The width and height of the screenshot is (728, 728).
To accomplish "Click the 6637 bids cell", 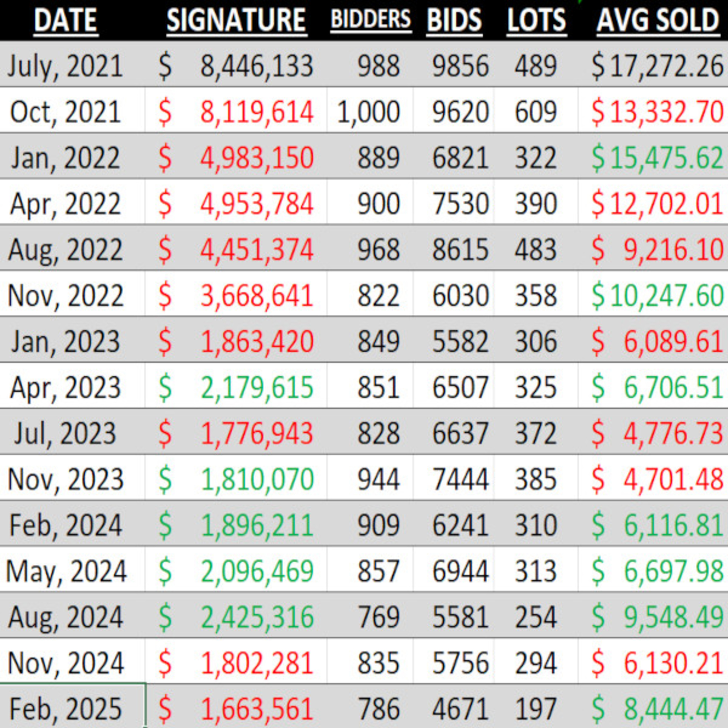I will tap(460, 433).
